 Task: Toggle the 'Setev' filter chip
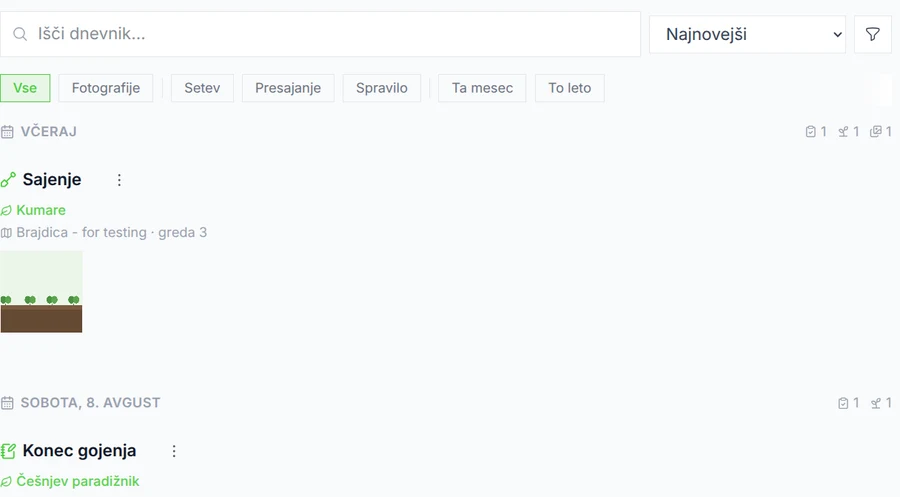202,88
